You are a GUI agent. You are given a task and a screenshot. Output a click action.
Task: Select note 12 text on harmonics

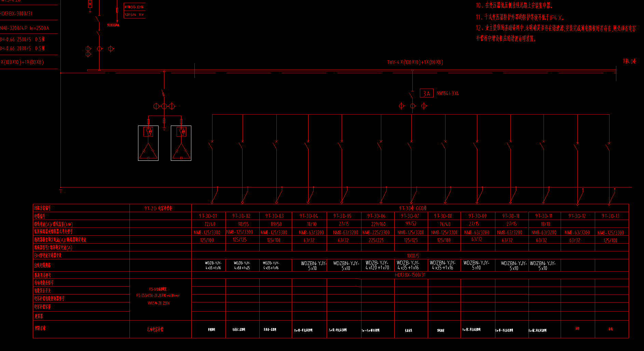556,33
